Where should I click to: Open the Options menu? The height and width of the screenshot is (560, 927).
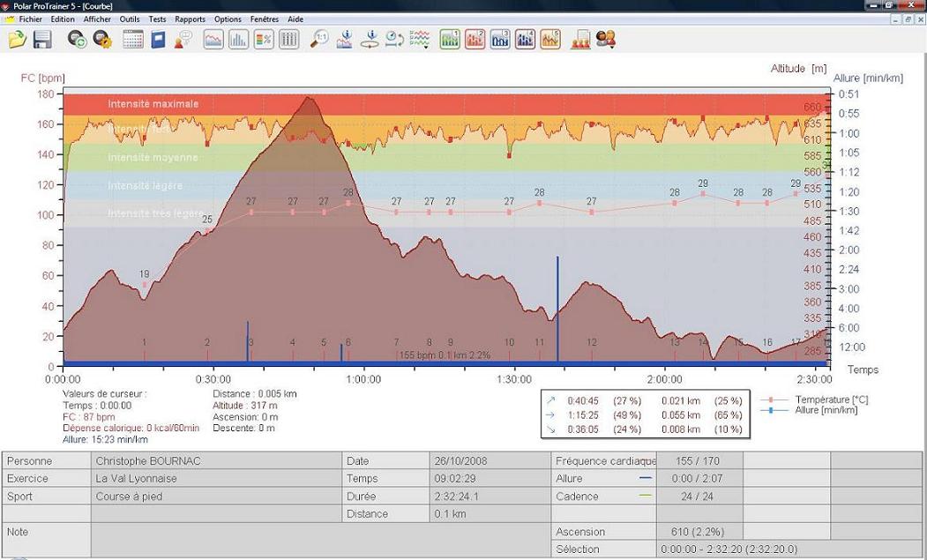click(228, 19)
